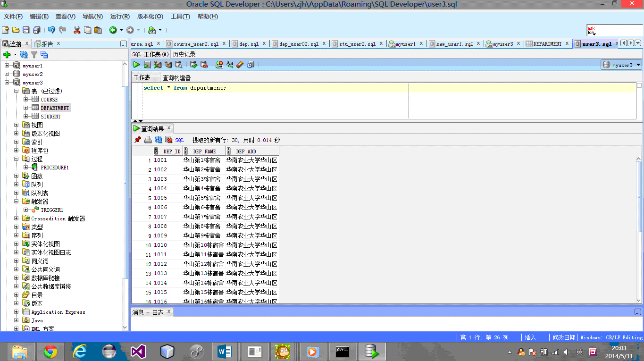Click the Save All icon
The width and height of the screenshot is (644, 361).
[x=36, y=30]
